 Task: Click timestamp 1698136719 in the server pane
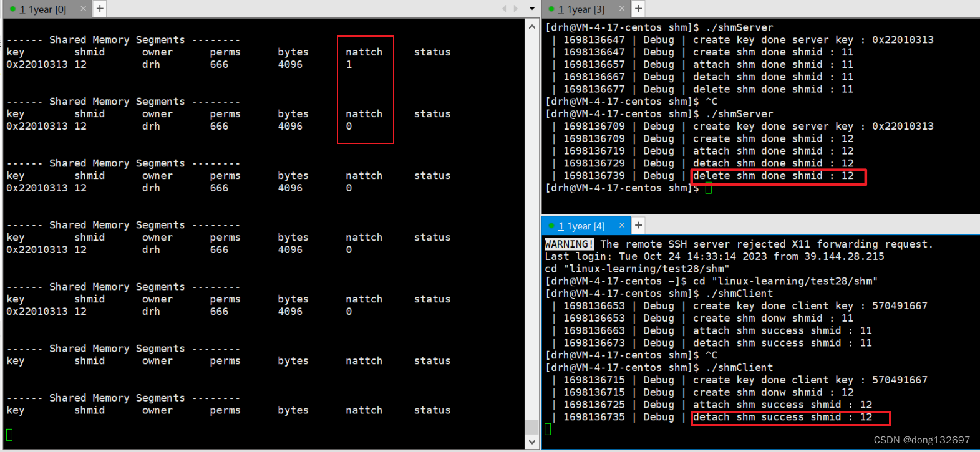point(594,151)
